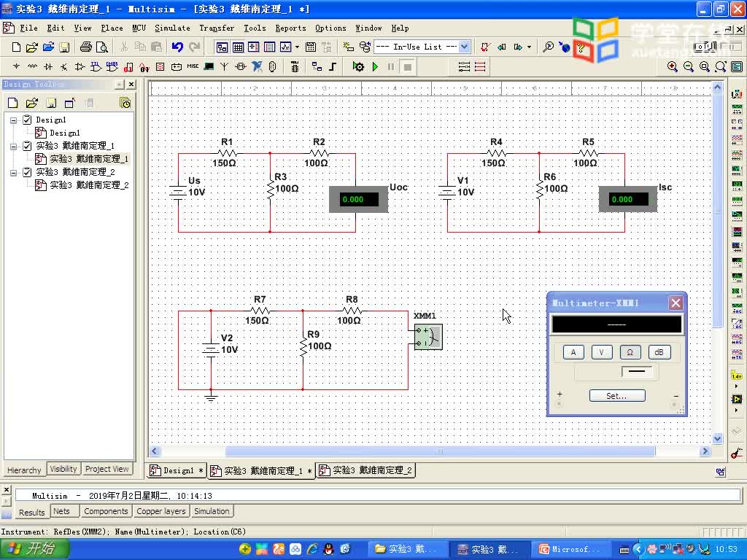The image size is (747, 560).
Task: Open the Grapher icon in the toolbar
Action: pos(285,47)
